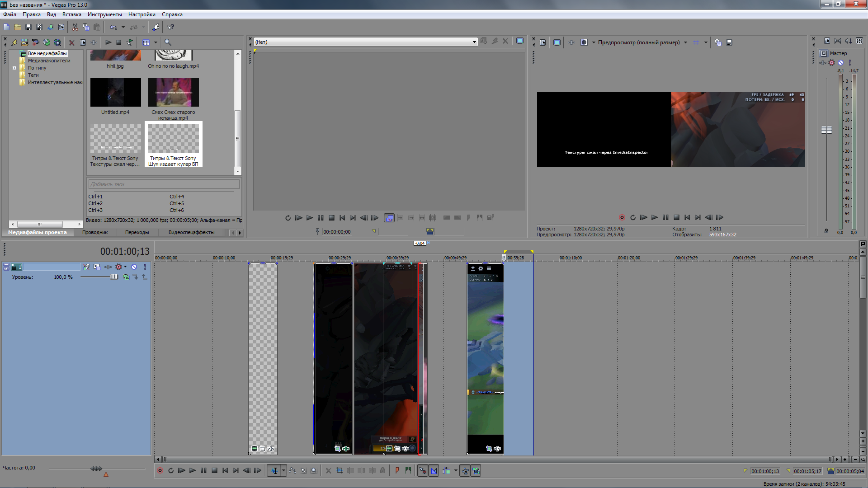Cut selection with the scissors icon

(x=75, y=27)
